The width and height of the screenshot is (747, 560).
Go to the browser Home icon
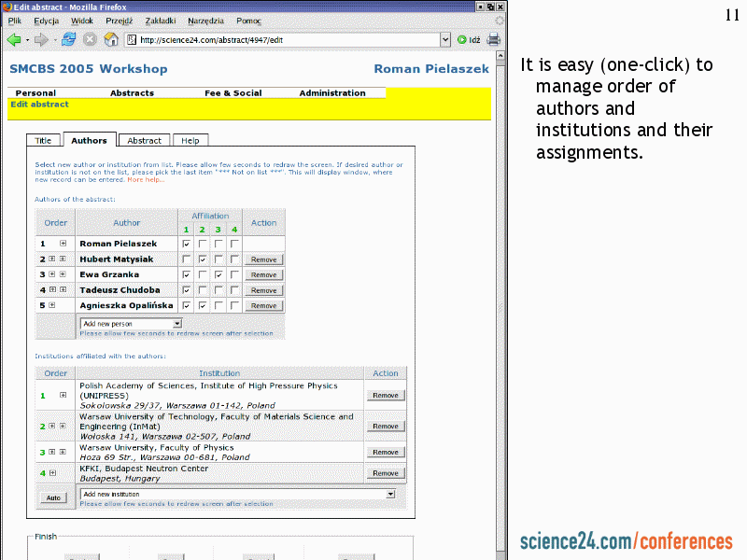(x=111, y=39)
